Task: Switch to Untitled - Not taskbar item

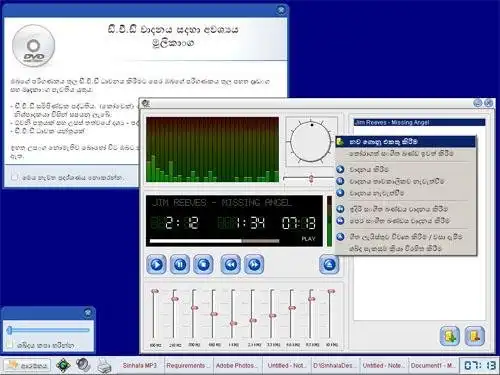Action: click(x=286, y=366)
